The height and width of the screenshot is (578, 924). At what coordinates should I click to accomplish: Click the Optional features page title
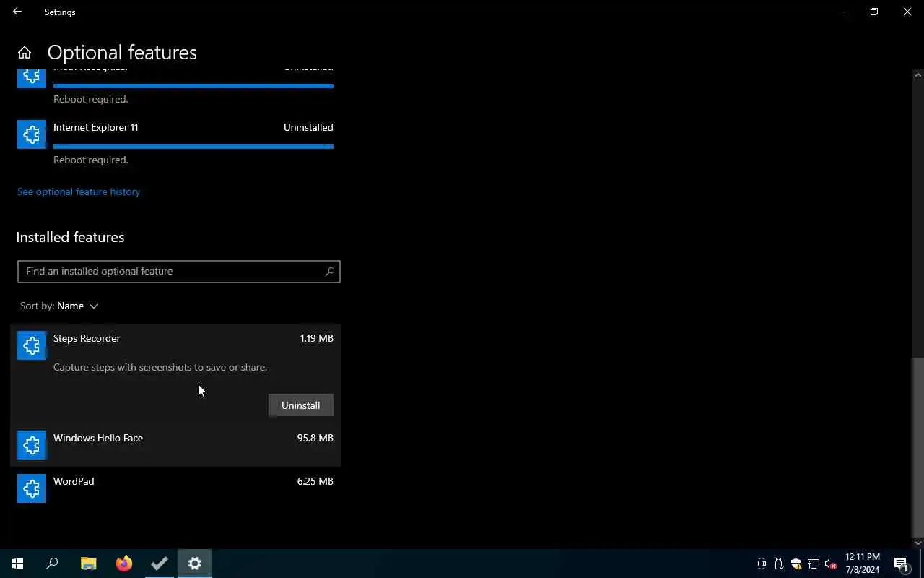122,52
